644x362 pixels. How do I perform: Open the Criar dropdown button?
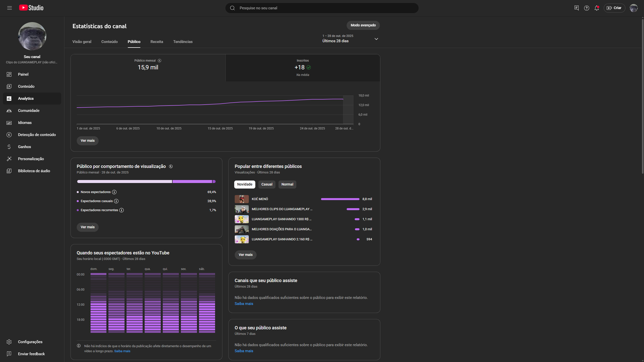pyautogui.click(x=614, y=8)
